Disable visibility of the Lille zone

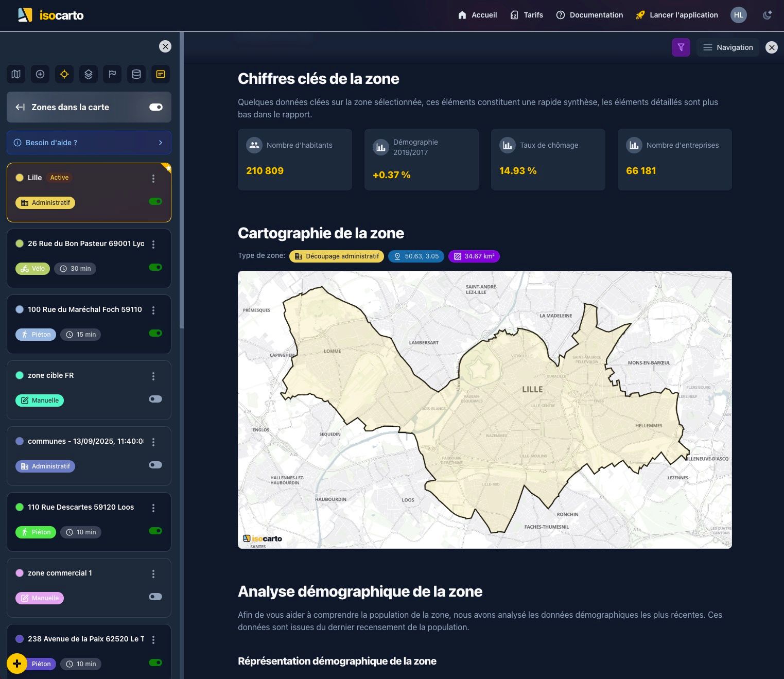point(155,201)
